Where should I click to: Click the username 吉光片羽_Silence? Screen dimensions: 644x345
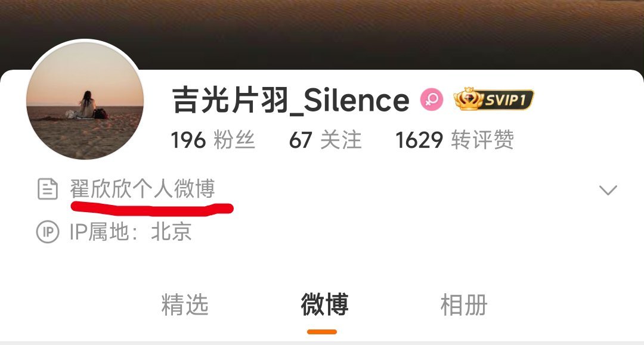click(291, 100)
